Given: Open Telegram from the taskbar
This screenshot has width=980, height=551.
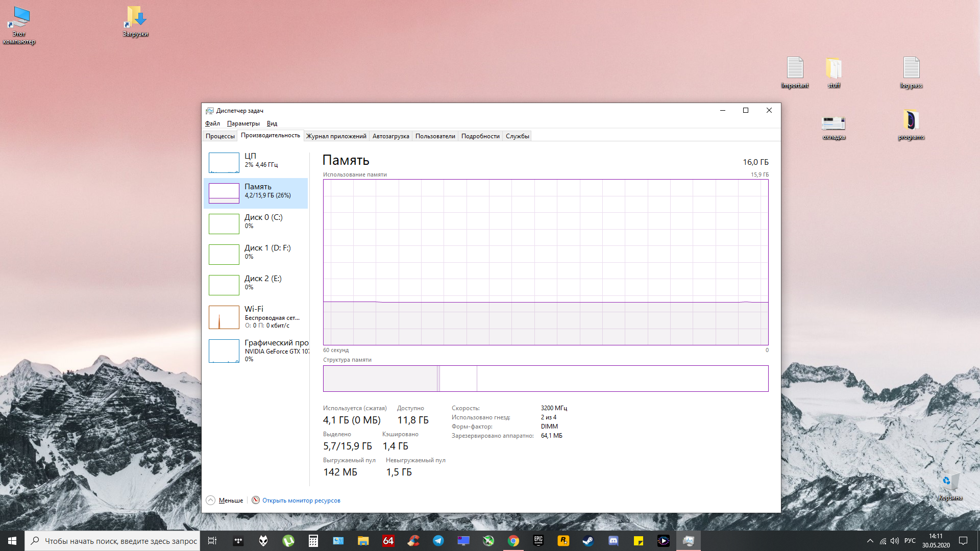Looking at the screenshot, I should 438,541.
